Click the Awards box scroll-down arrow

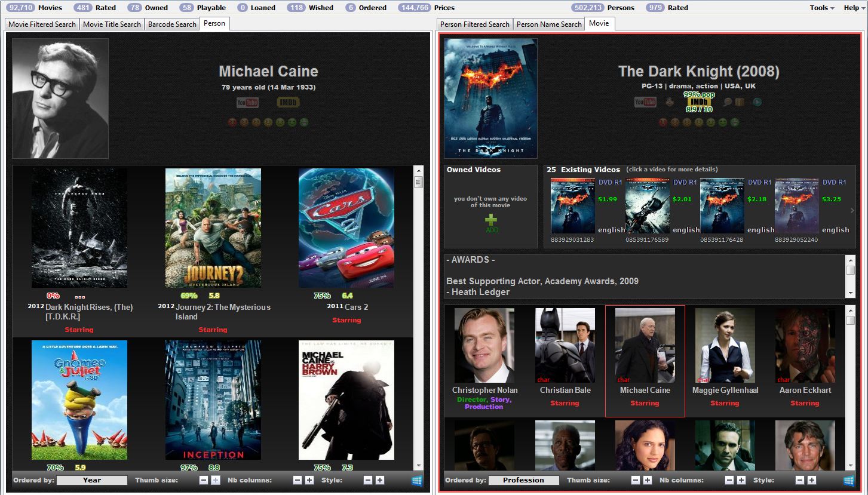pos(850,293)
